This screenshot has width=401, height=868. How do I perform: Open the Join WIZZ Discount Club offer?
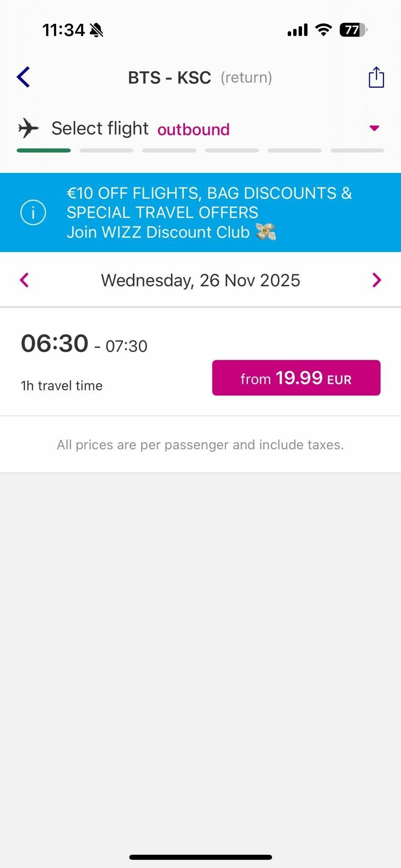[158, 232]
